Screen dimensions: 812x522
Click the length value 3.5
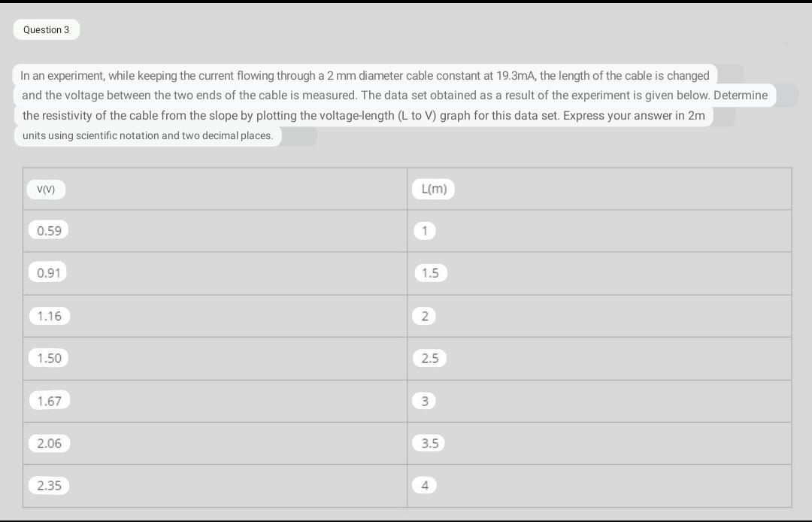click(x=429, y=443)
